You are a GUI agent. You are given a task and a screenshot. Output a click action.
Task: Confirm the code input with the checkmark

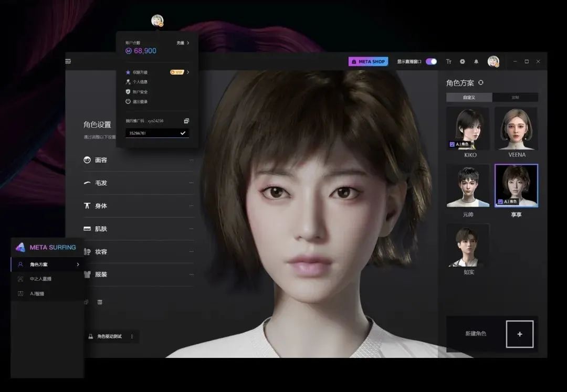coord(183,133)
